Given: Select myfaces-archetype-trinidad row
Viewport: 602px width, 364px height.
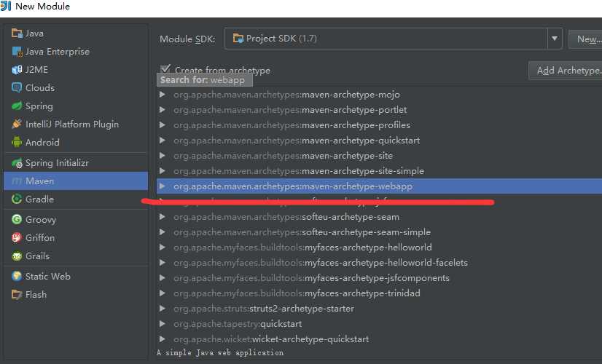Looking at the screenshot, I should 379,293.
